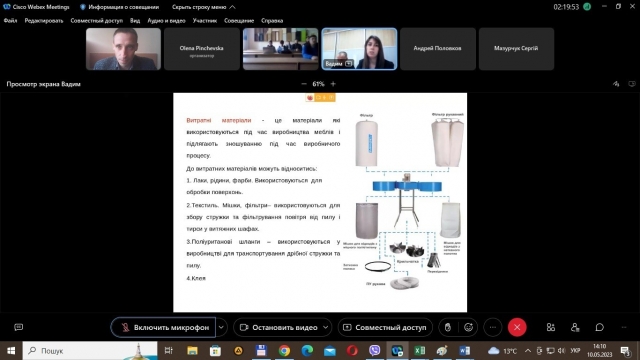
Task: Zoom out shared screen with minus
Action: click(x=304, y=84)
